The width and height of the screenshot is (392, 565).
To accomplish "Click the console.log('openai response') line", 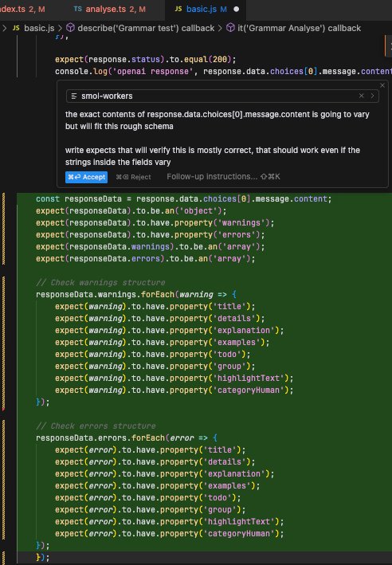I will click(223, 72).
